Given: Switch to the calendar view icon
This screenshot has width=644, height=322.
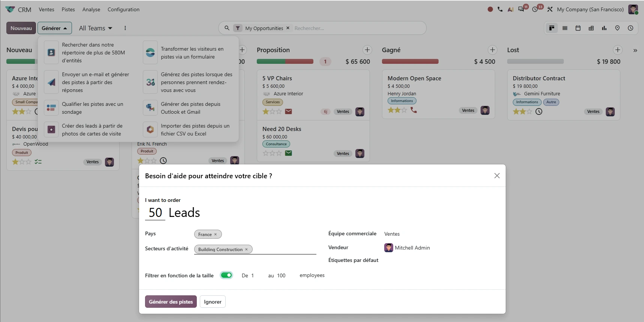Looking at the screenshot, I should click(x=578, y=28).
